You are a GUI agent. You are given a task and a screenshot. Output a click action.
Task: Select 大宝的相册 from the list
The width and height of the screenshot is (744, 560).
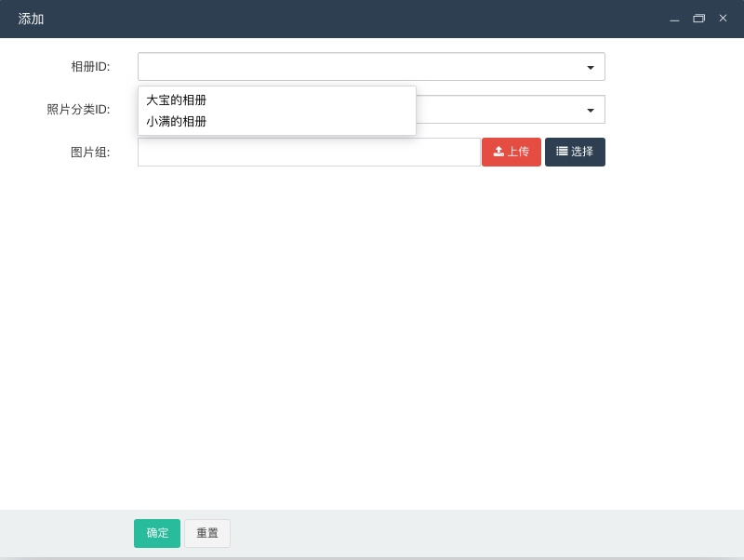tap(276, 100)
